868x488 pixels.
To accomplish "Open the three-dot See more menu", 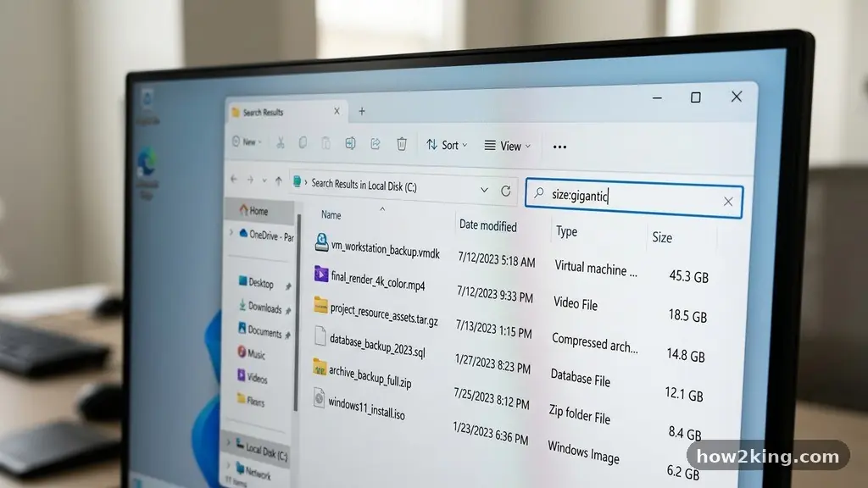I will pos(559,147).
